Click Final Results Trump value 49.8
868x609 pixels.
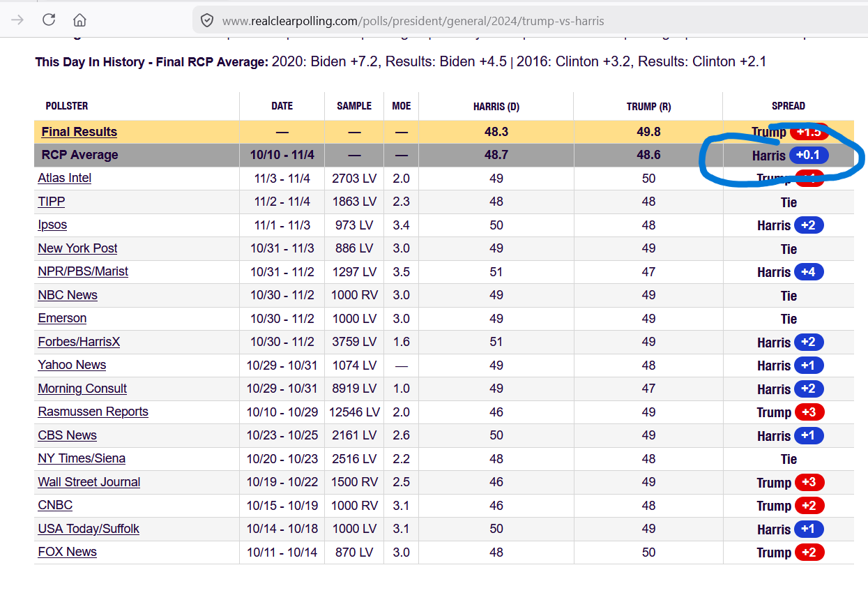[x=649, y=132]
